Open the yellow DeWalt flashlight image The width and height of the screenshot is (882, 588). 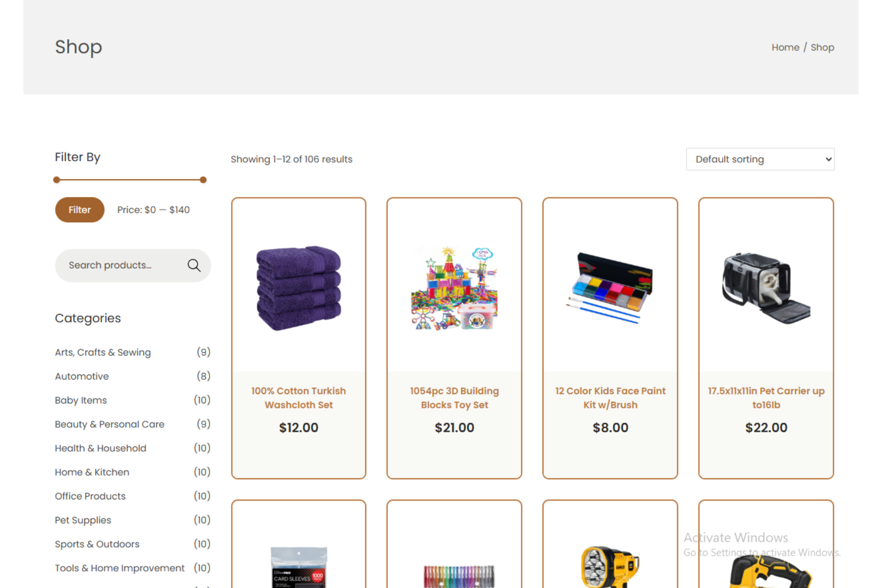[610, 567]
